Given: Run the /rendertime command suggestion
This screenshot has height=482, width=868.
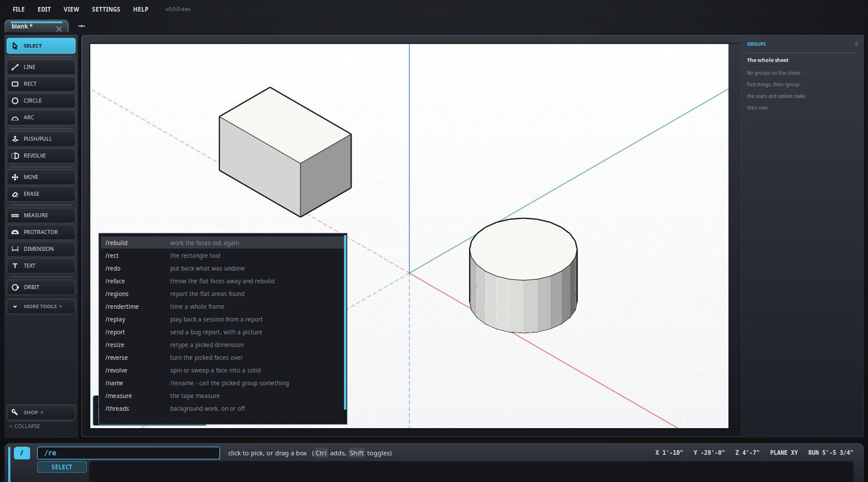Looking at the screenshot, I should click(222, 306).
